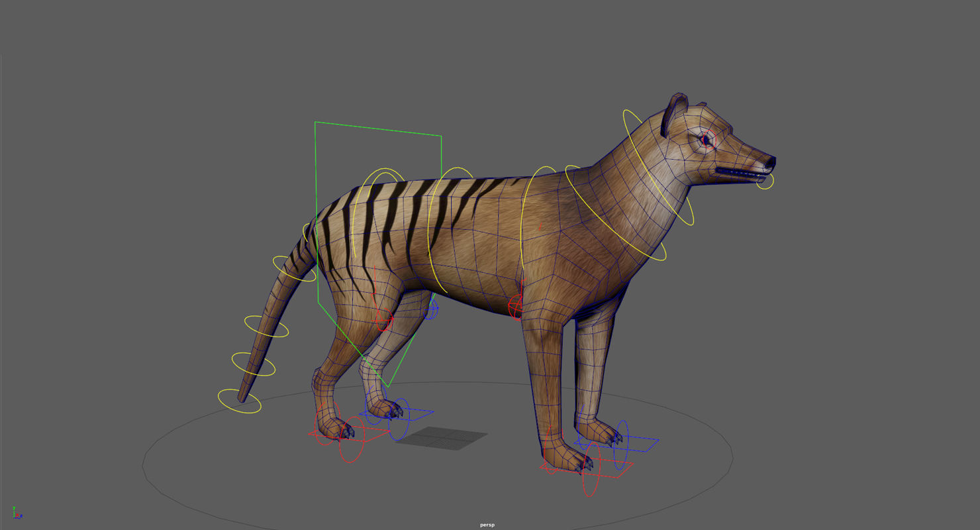
Task: Click the small yellow jaw ring under the chin
Action: click(x=765, y=181)
